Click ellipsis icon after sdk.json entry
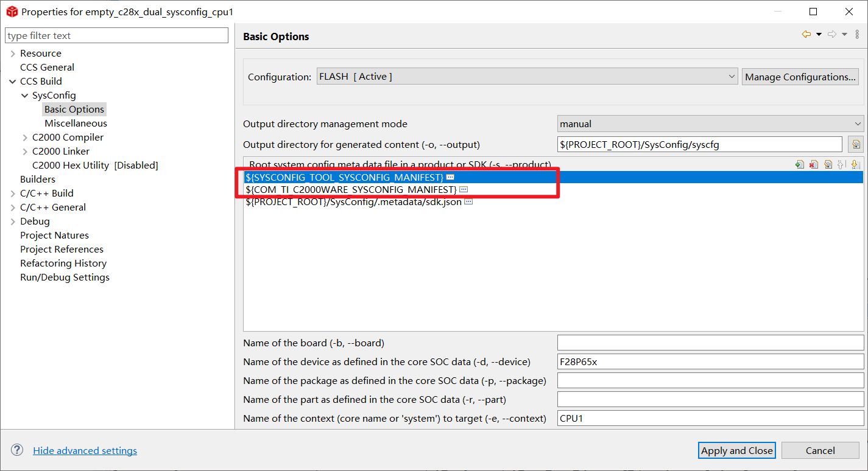 (x=468, y=202)
